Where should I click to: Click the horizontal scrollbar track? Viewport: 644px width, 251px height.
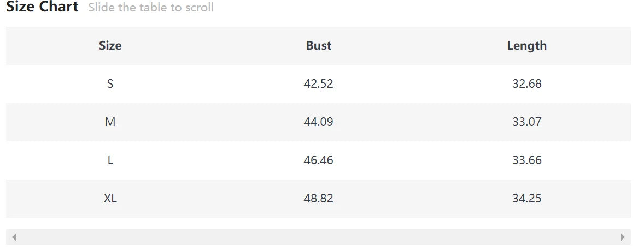point(318,237)
